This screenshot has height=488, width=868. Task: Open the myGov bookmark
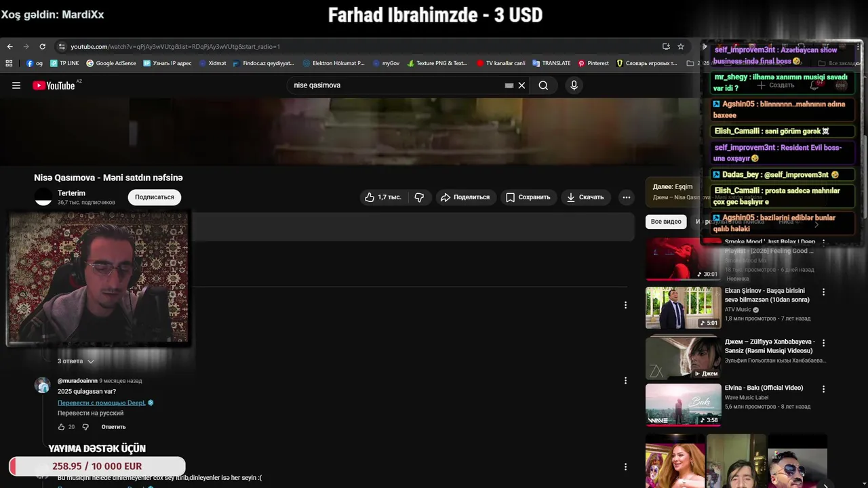pyautogui.click(x=386, y=63)
